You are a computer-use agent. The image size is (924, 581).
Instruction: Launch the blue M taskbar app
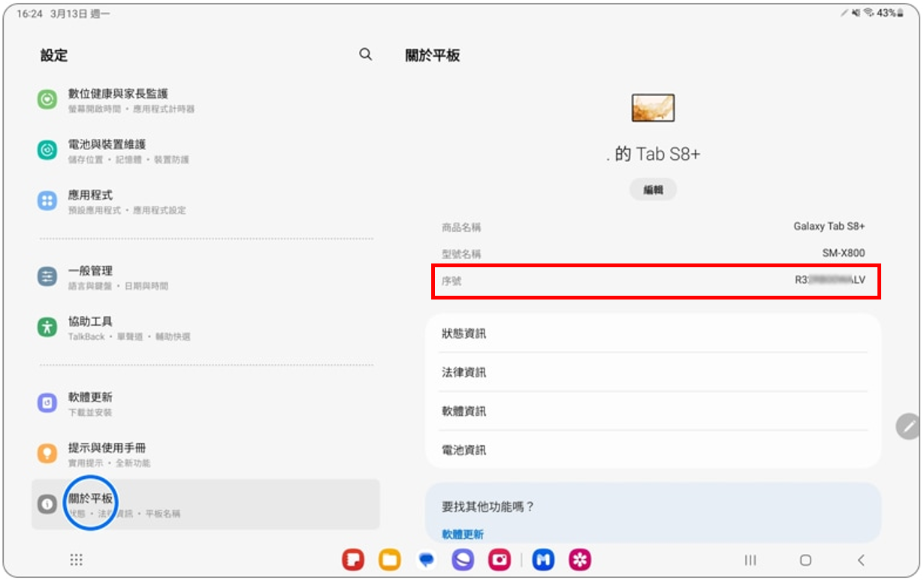[x=543, y=559]
